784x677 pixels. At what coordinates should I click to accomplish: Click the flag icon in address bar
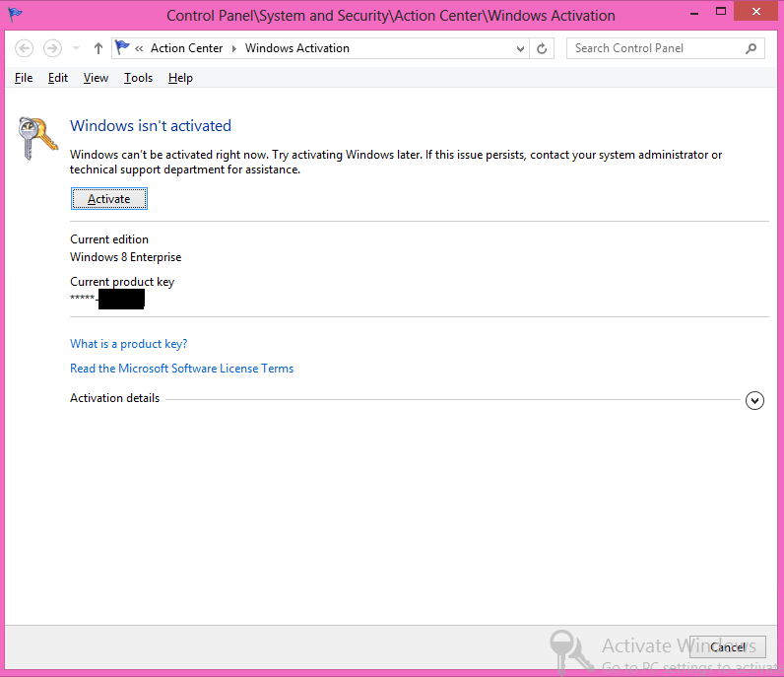point(122,47)
